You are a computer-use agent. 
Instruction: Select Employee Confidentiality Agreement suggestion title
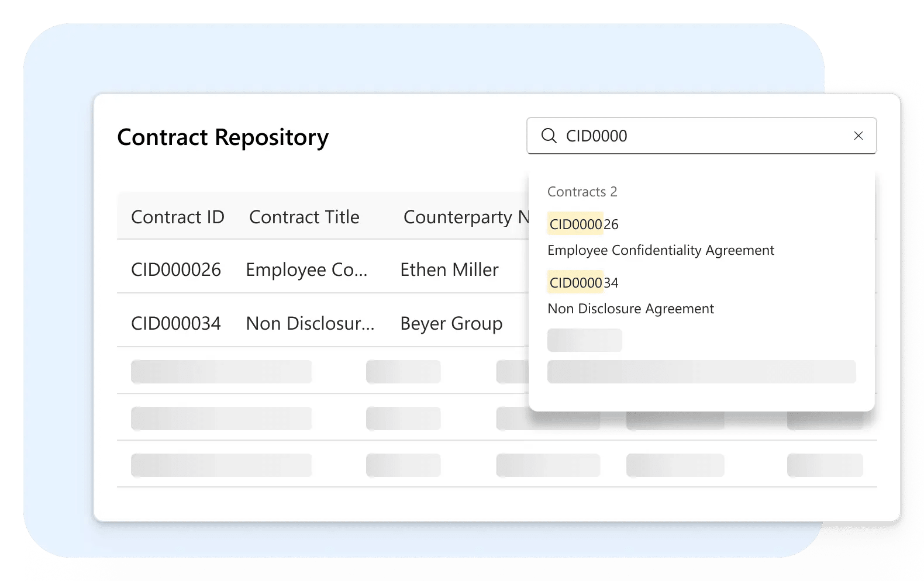pos(661,250)
